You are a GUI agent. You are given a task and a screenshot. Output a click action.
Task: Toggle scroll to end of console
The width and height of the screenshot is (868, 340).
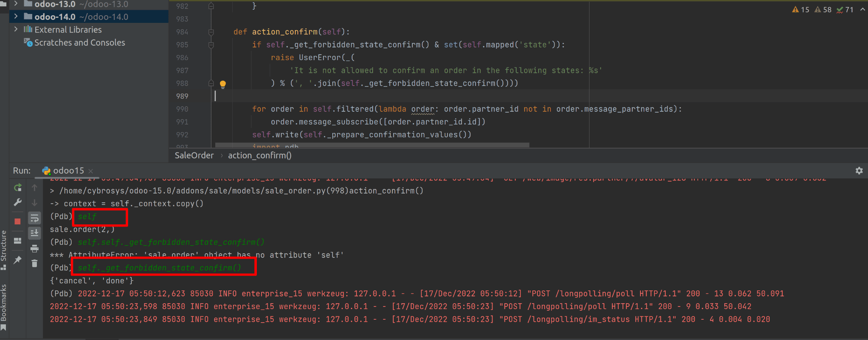pos(34,233)
